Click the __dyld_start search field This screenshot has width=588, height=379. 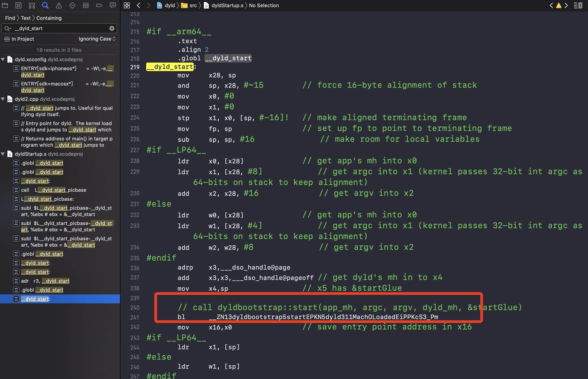click(59, 28)
